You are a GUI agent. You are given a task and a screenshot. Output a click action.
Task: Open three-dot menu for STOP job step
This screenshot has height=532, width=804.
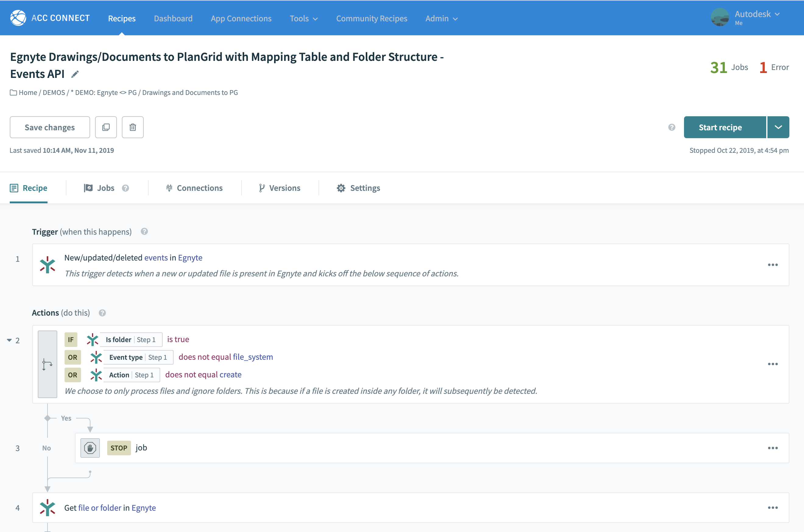773,448
